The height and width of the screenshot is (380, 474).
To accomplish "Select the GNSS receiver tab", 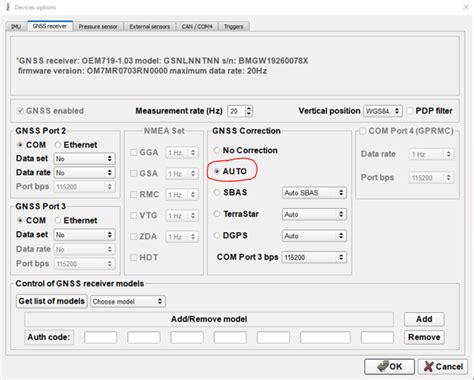I will coord(50,26).
